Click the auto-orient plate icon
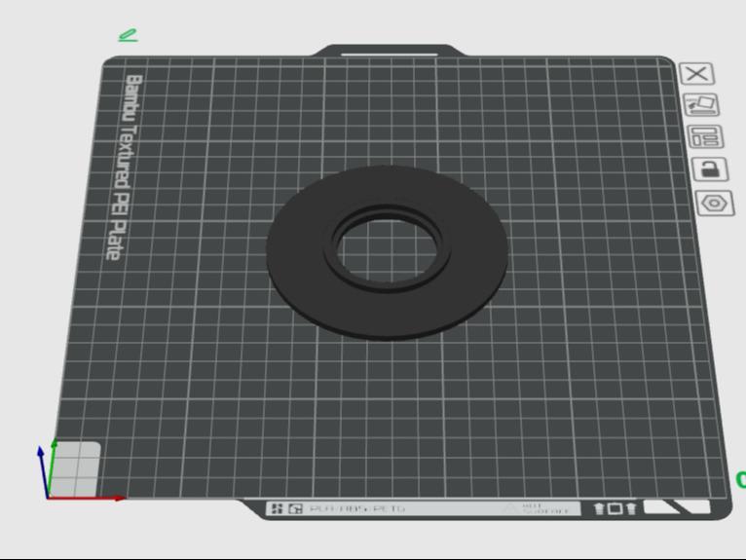The height and width of the screenshot is (560, 746). pos(701,105)
